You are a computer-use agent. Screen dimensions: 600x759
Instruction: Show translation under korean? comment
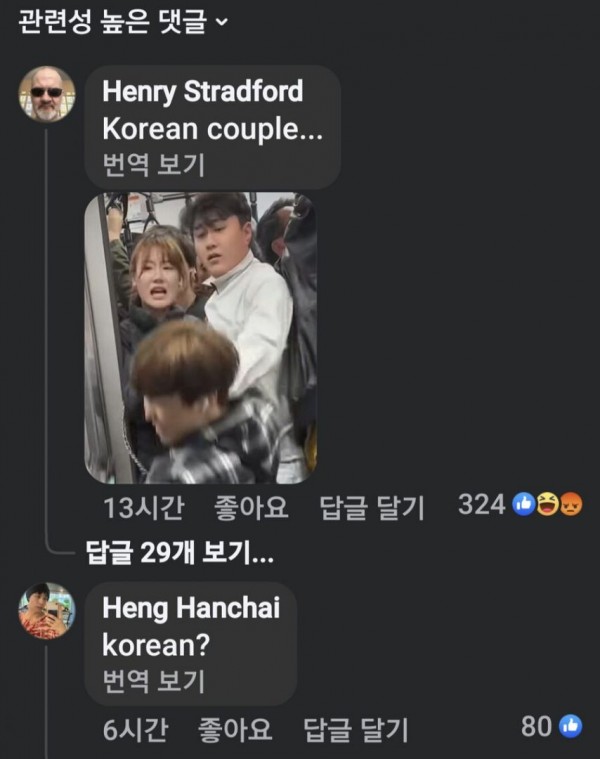[x=154, y=681]
